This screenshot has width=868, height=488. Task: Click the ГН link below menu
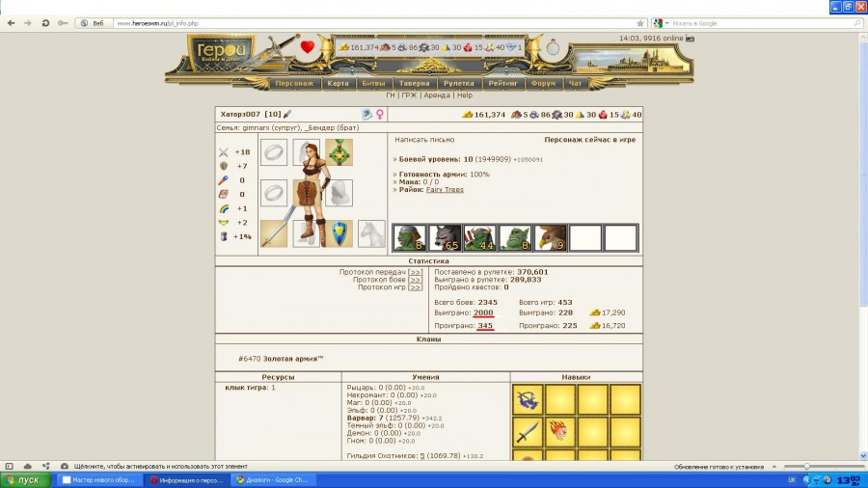click(x=391, y=95)
